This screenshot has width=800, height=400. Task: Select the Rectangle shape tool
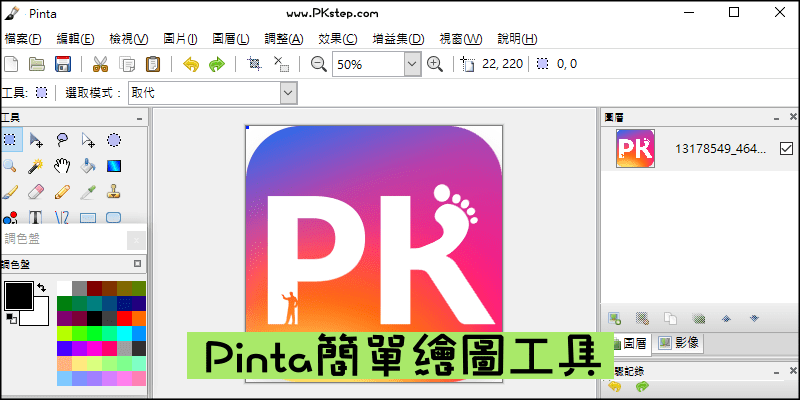(x=88, y=218)
